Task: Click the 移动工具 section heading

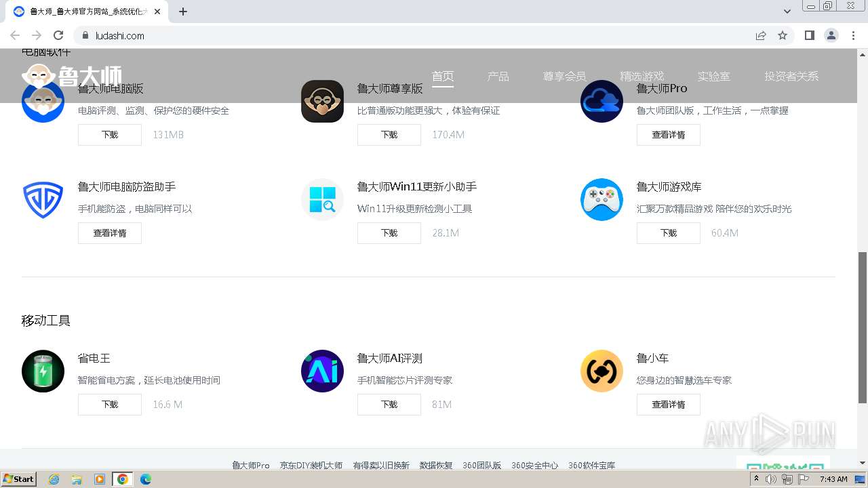Action: [x=46, y=321]
